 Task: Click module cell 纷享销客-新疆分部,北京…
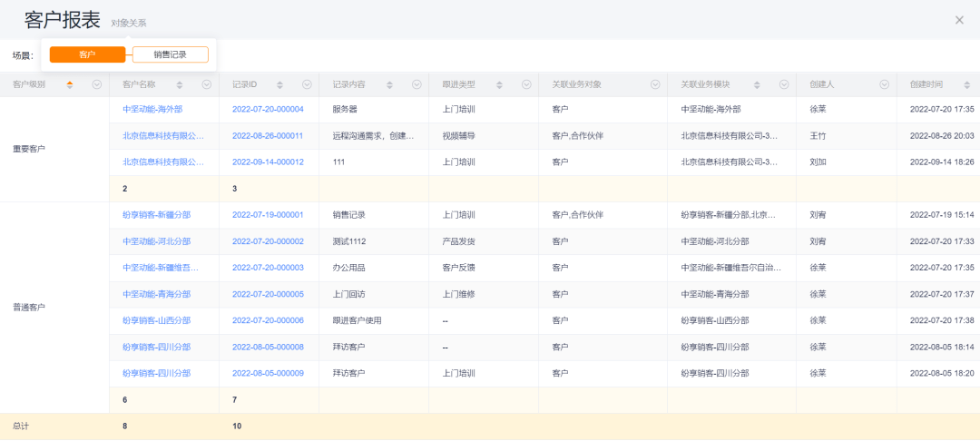click(x=731, y=215)
